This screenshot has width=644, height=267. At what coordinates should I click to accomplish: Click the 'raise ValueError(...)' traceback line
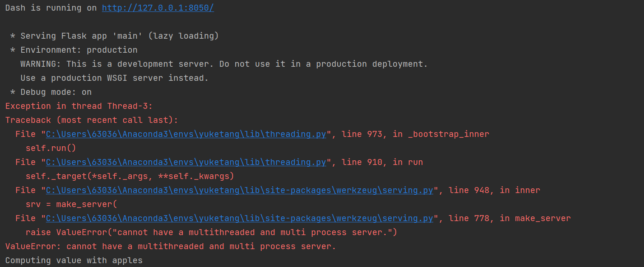coord(211,233)
